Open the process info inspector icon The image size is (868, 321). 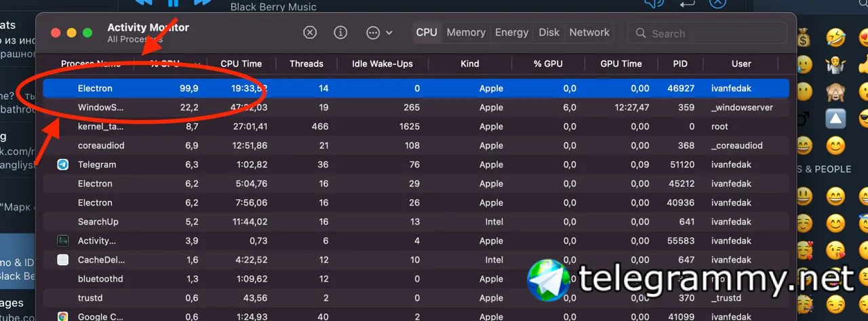[x=340, y=33]
